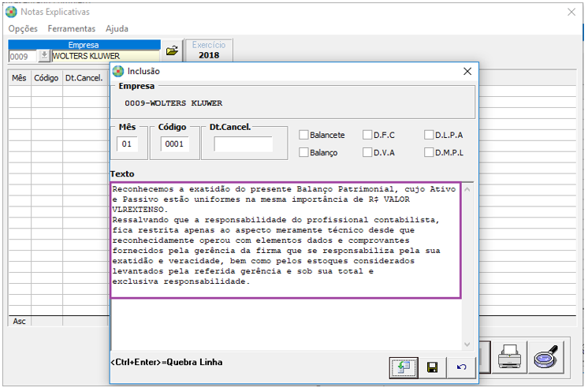This screenshot has height=391, width=588.
Task: Open the company folder browse icon
Action: [x=172, y=50]
